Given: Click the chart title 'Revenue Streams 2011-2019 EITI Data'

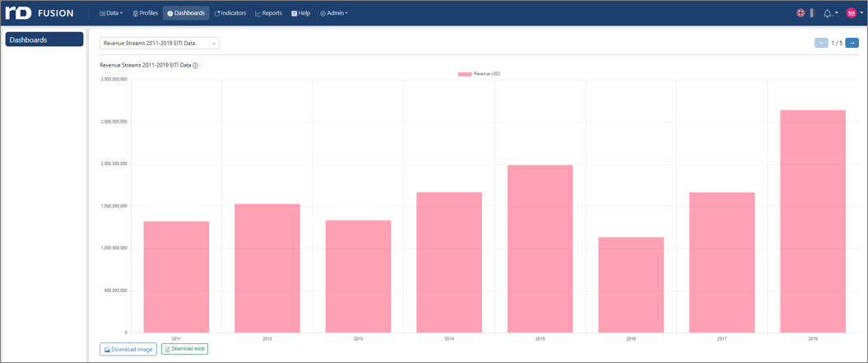Looking at the screenshot, I should pos(146,65).
